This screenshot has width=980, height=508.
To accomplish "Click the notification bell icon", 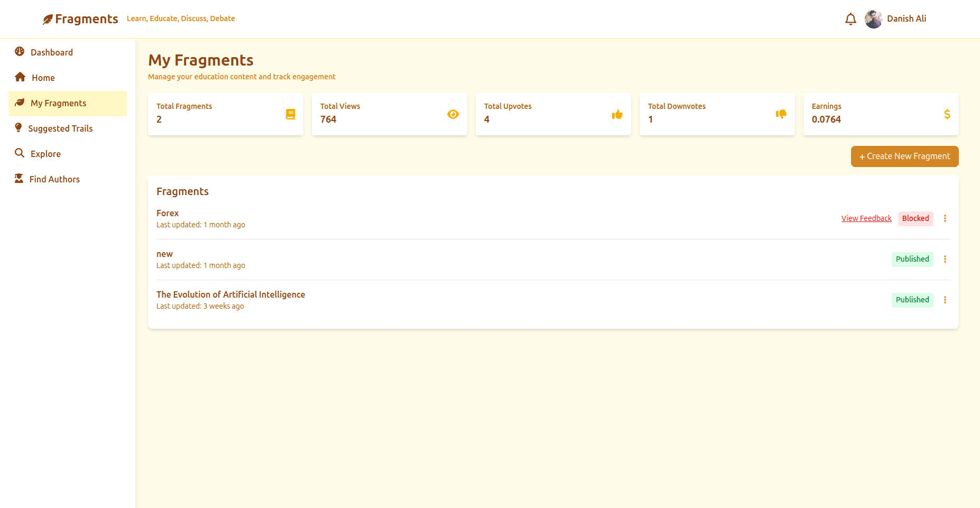I will point(850,19).
